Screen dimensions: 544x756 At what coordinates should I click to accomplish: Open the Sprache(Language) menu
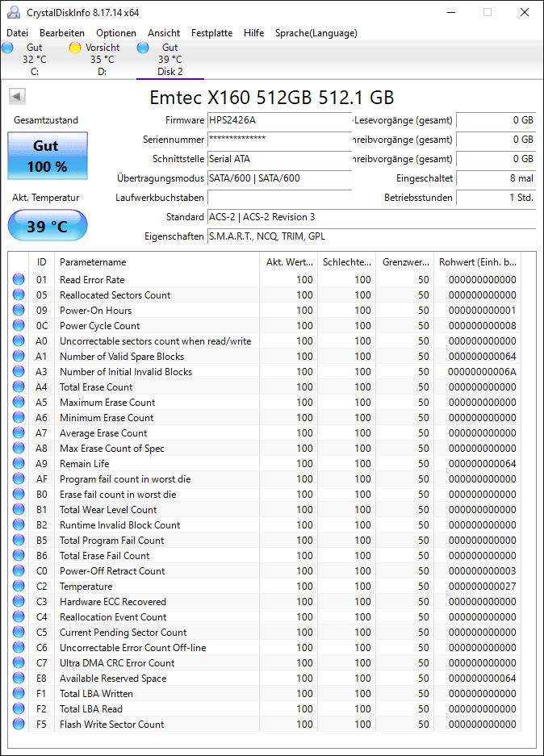tap(316, 33)
